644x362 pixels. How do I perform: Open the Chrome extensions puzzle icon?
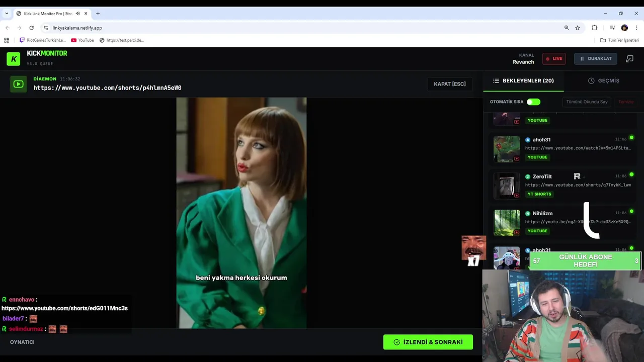594,28
